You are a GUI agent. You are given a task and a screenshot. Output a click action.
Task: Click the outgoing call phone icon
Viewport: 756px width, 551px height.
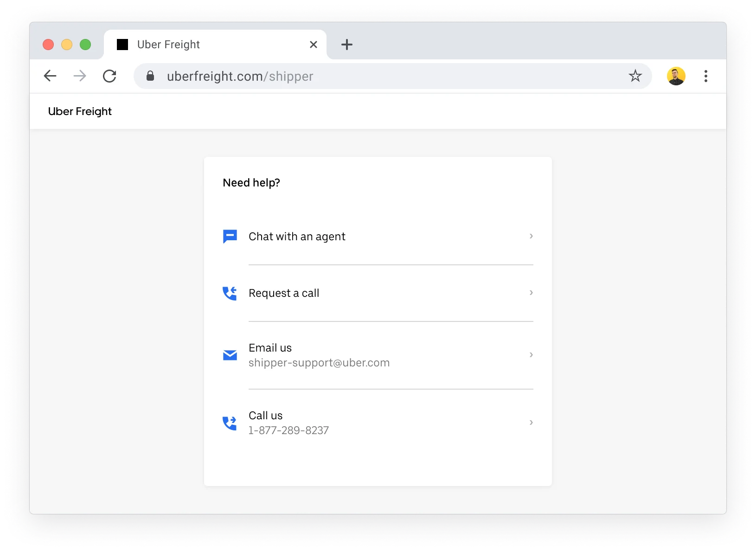(230, 423)
